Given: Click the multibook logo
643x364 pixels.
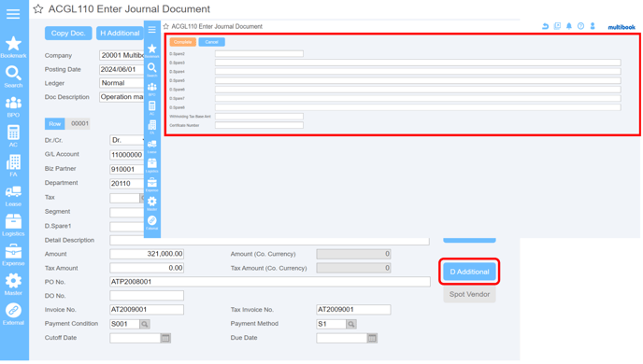Looking at the screenshot, I should 622,27.
